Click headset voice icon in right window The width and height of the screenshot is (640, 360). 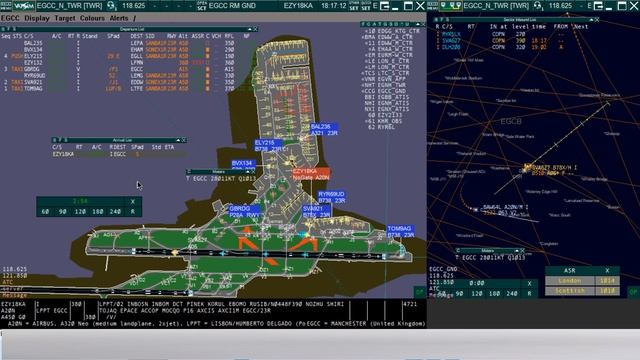tap(538, 6)
